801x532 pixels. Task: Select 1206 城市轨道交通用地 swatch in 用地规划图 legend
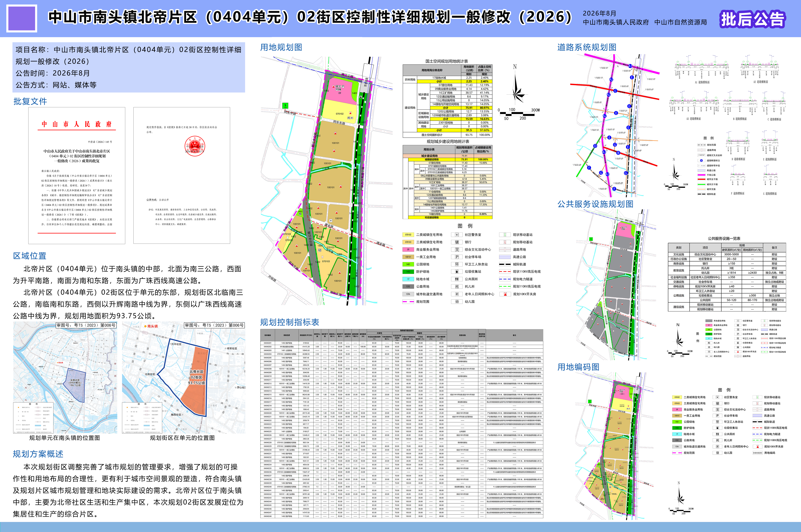pos(408,294)
